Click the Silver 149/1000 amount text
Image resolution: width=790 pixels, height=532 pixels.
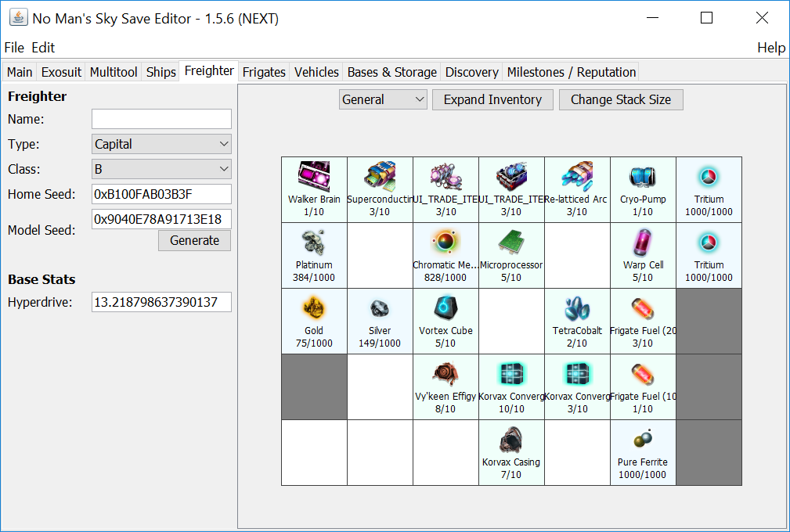380,343
